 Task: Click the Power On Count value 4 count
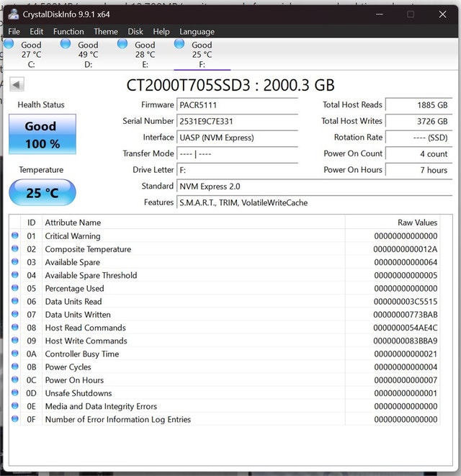[x=419, y=154]
